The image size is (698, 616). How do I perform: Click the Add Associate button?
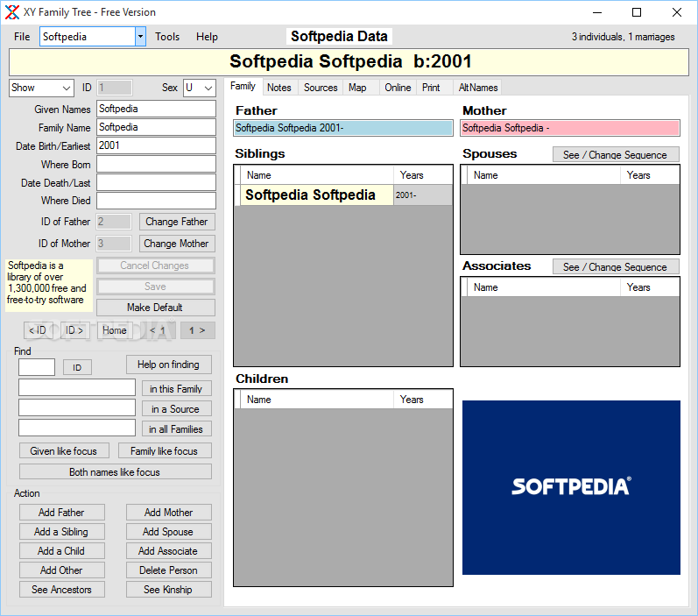169,551
